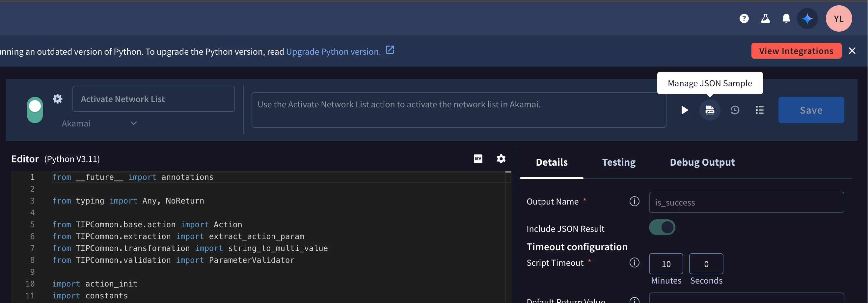Open the AI sparkle assistant icon
The height and width of the screenshot is (303, 868).
tap(807, 18)
